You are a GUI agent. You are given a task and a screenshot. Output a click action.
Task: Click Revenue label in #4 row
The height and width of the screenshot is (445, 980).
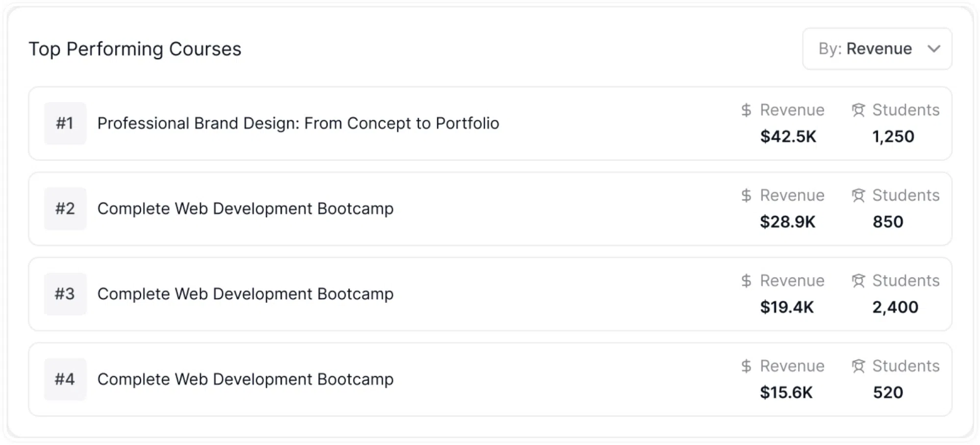click(792, 366)
